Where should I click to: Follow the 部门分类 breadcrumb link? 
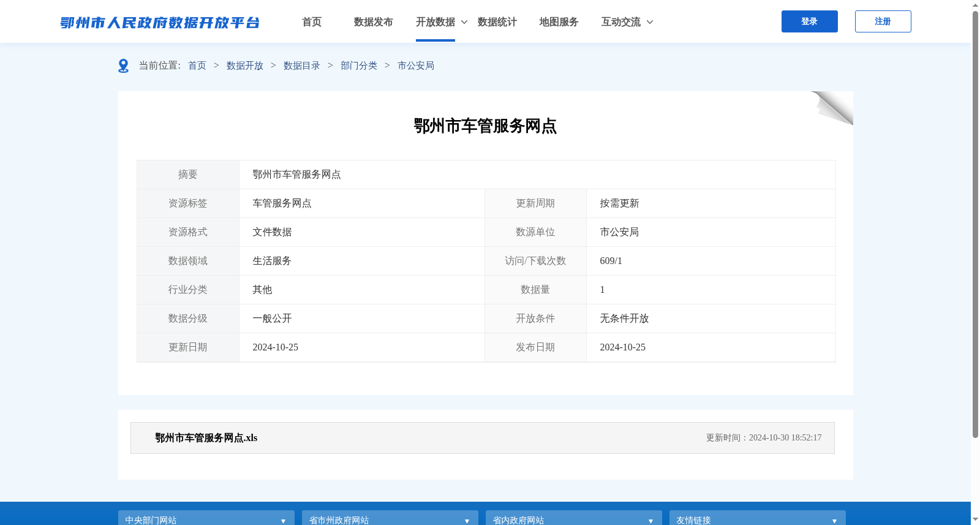359,66
